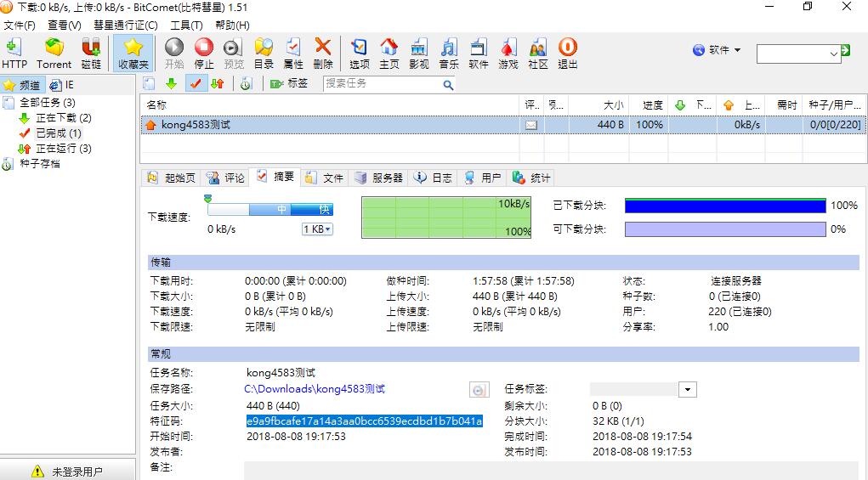The image size is (868, 480).
Task: Toggle the completed filter red checkmark
Action: click(x=195, y=83)
